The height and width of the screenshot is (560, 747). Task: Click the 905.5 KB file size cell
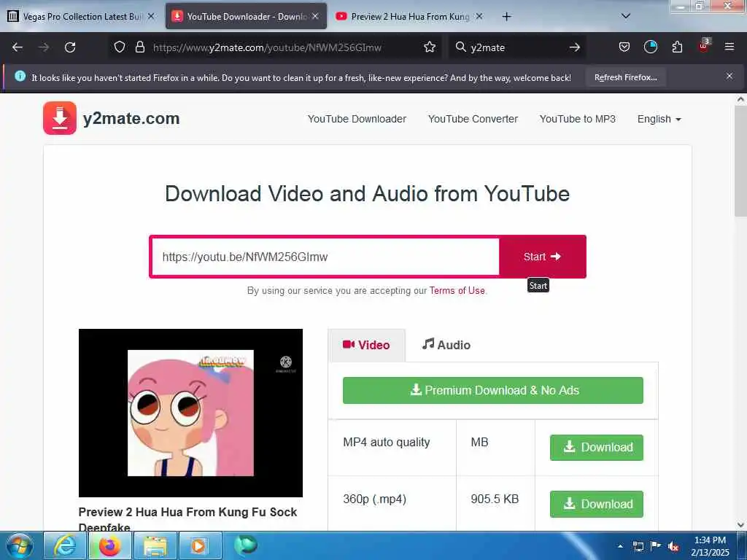click(495, 499)
